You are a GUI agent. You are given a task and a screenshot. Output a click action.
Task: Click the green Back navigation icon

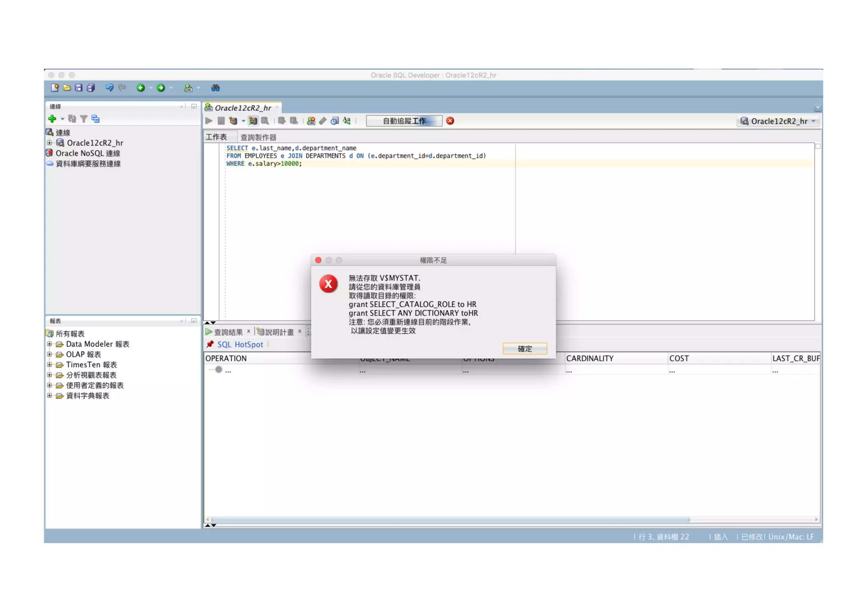click(141, 88)
